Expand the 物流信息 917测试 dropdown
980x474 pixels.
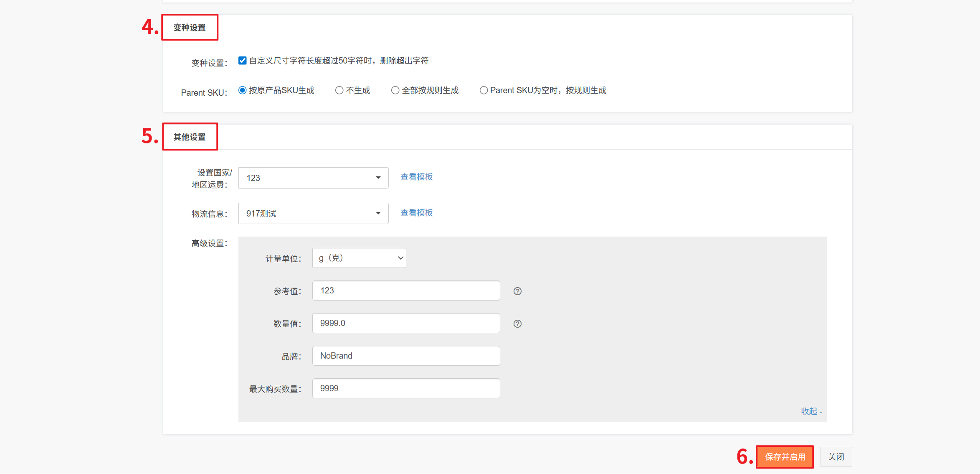tap(313, 213)
